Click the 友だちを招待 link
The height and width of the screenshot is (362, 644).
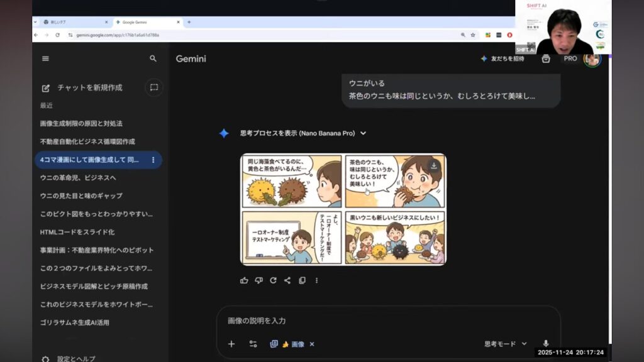coord(502,58)
